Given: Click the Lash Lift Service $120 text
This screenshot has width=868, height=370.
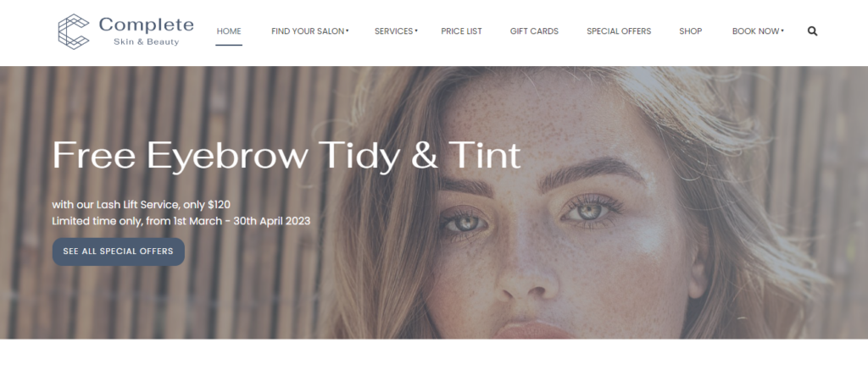Looking at the screenshot, I should click(x=142, y=205).
